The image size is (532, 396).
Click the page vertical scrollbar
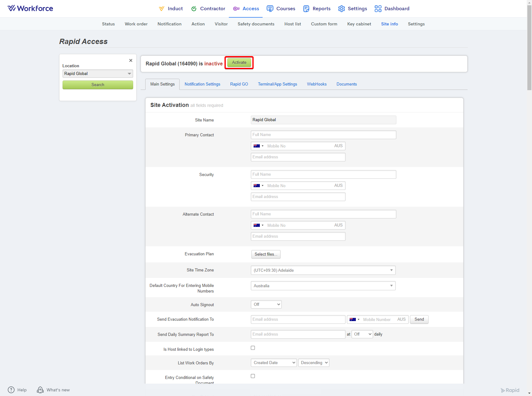[530, 48]
